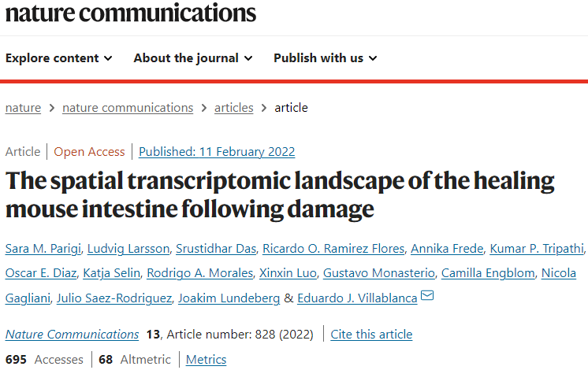Open nature communications breadcrumb link
Viewport: 588px width, 370px height.
pos(128,108)
